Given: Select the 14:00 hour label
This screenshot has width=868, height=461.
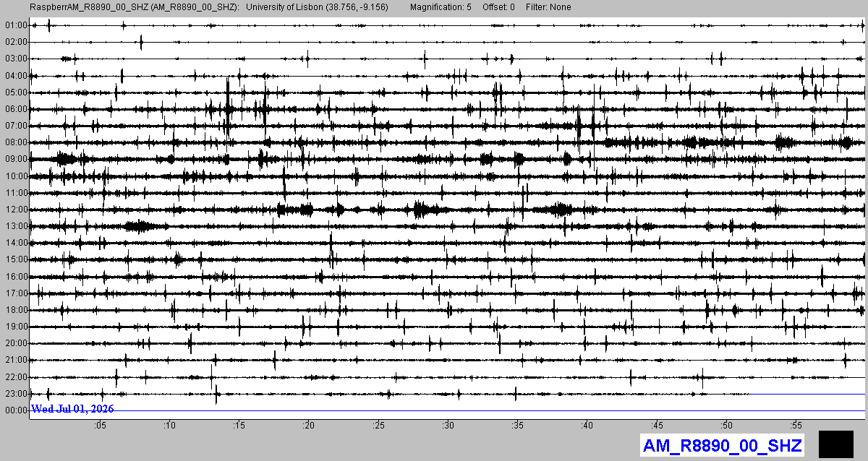Looking at the screenshot, I should click(x=16, y=243).
